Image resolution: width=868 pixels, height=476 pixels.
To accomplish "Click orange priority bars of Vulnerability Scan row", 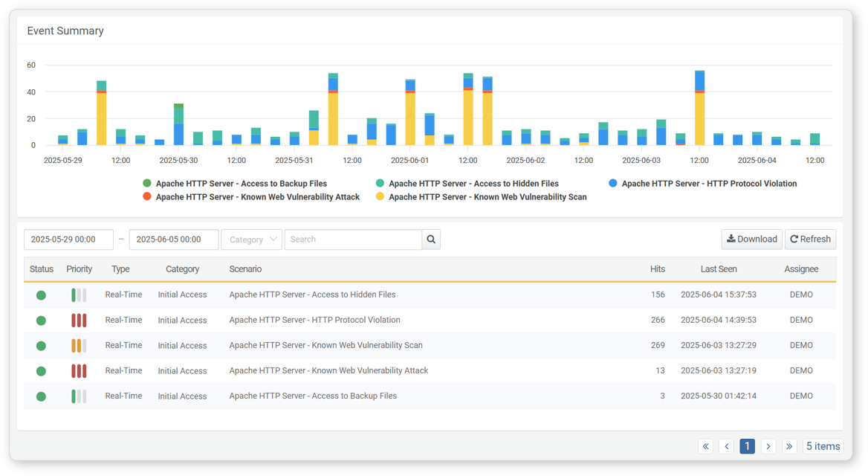I will tap(79, 346).
